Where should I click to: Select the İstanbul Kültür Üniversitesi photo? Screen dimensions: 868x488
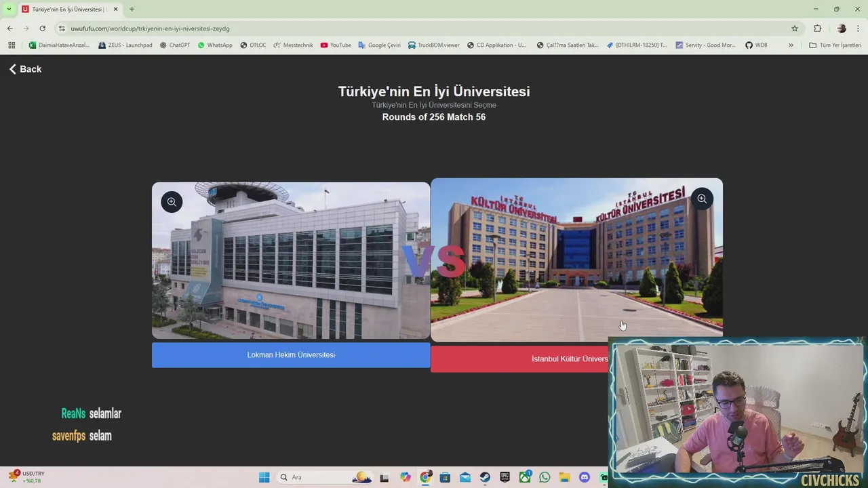pos(576,260)
